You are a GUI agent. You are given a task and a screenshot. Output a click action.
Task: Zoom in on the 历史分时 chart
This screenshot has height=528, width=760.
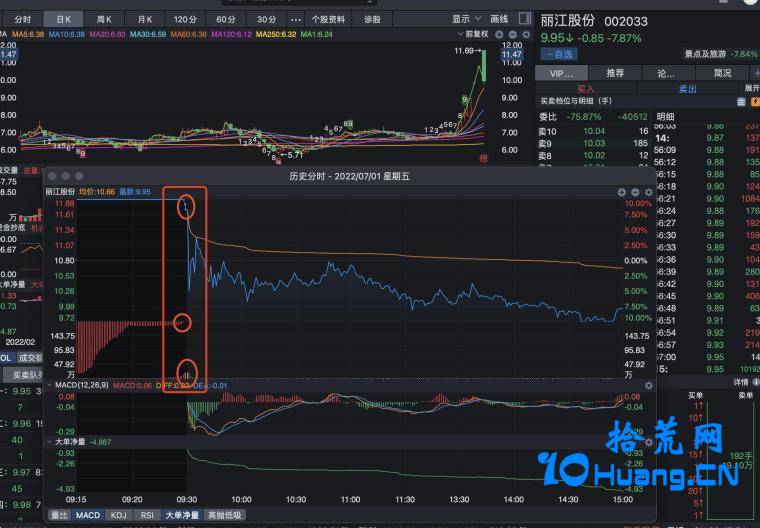pos(621,192)
